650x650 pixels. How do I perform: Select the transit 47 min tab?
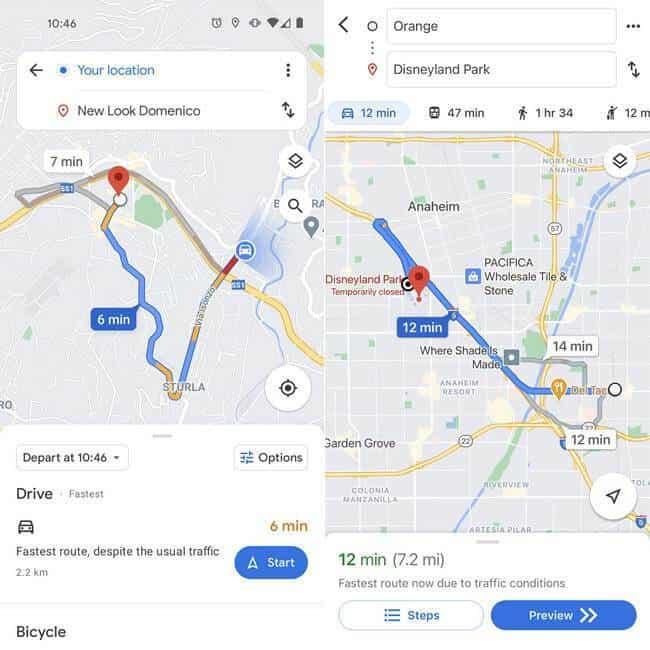(x=456, y=113)
